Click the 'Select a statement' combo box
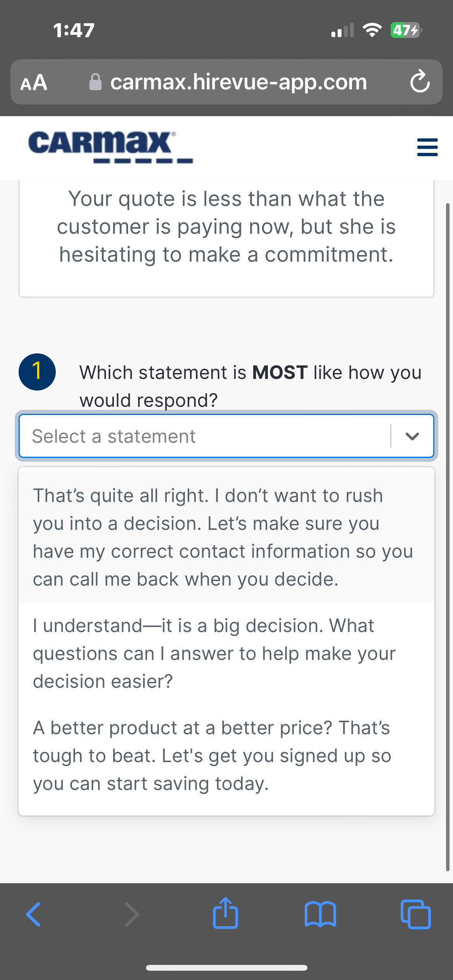This screenshot has width=453, height=980. pos(205,436)
